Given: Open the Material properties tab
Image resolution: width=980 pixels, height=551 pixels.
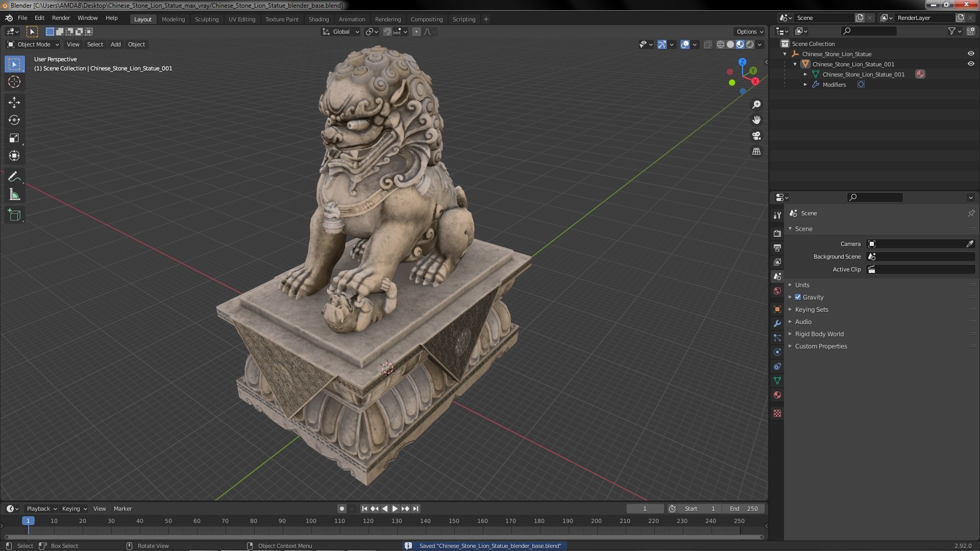Looking at the screenshot, I should [777, 395].
